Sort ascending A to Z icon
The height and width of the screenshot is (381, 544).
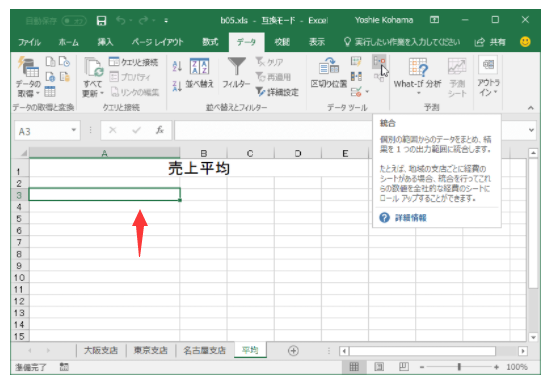[177, 66]
